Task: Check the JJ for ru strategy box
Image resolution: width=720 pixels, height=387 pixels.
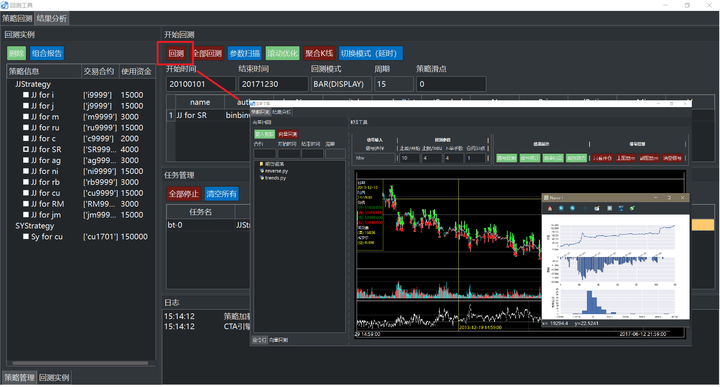Action: [x=26, y=128]
